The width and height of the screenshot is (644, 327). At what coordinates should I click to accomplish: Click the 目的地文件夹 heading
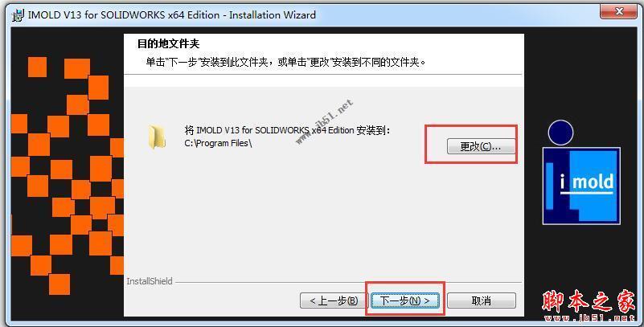pos(168,43)
